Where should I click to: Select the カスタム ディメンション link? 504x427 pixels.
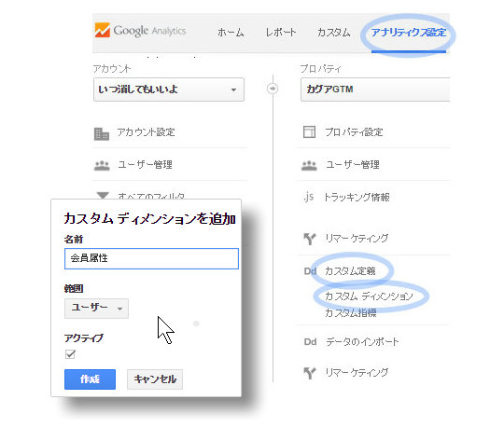369,296
